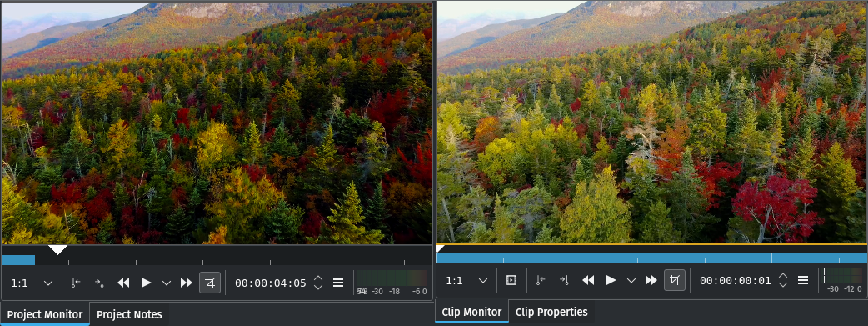Toggle edit mode crop icon in Clip Monitor

675,280
